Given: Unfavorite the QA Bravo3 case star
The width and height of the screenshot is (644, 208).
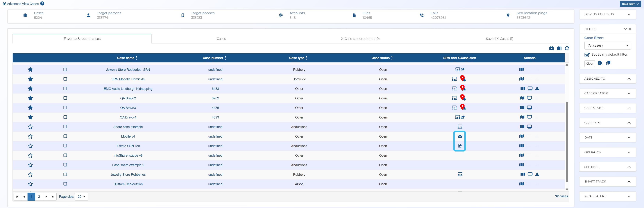Looking at the screenshot, I should pos(30,108).
